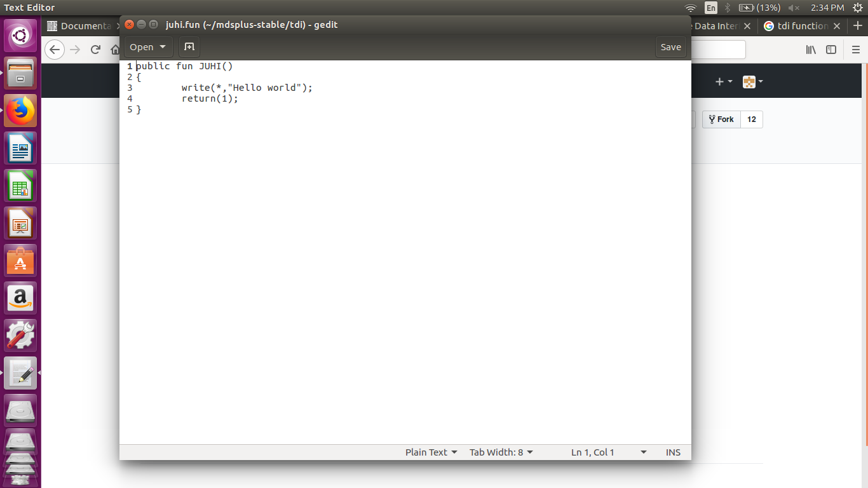Image resolution: width=868 pixels, height=488 pixels.
Task: Open the Text Editor application menu
Action: [29, 8]
